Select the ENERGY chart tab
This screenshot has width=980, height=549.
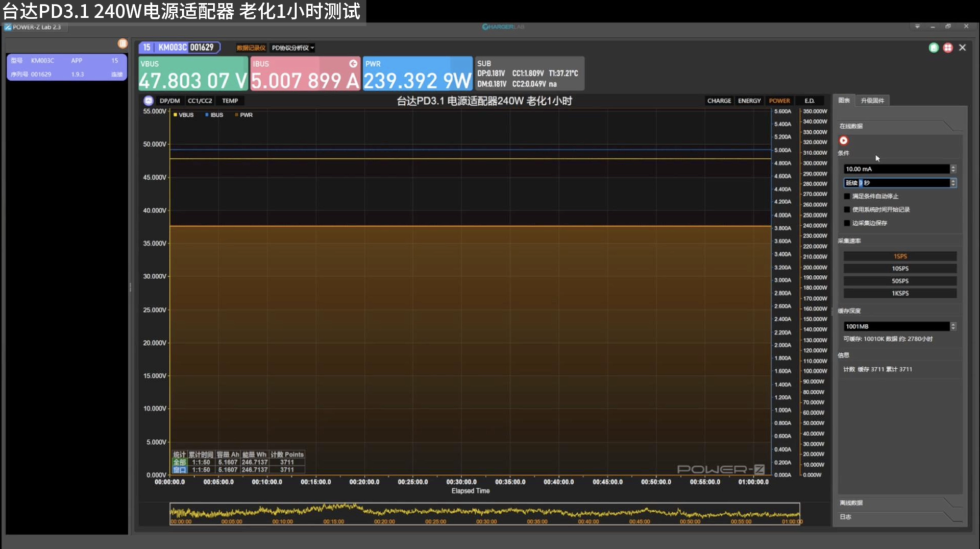749,101
